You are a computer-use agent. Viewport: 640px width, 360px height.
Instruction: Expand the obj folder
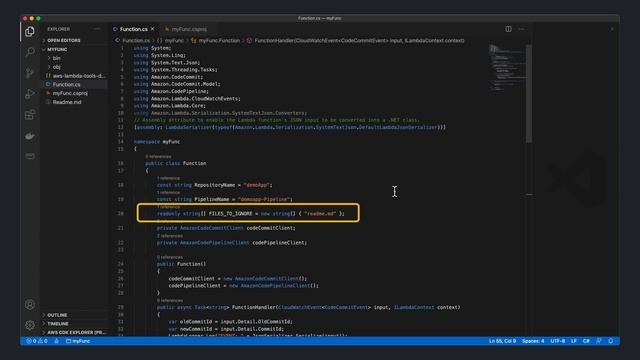tap(56, 67)
